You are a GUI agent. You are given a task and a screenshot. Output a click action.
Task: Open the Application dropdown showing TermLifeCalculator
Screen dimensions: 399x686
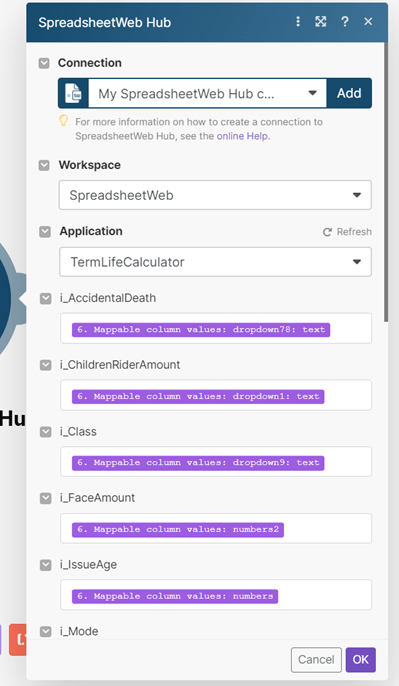tap(215, 262)
